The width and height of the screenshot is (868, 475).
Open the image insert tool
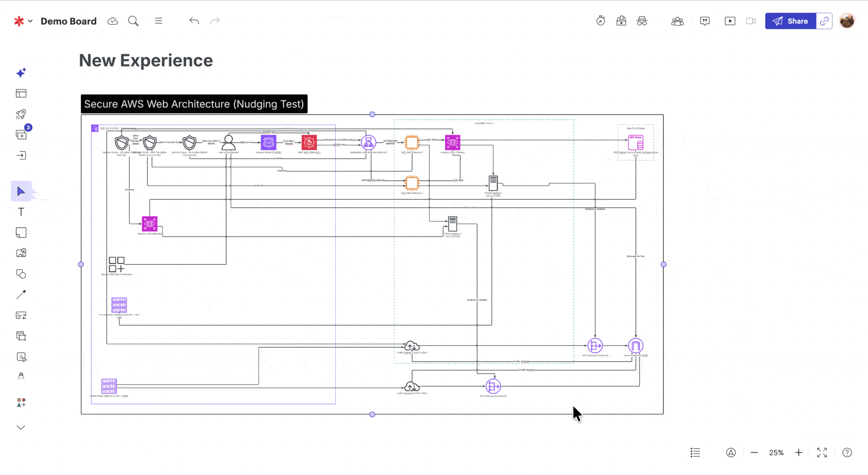tap(21, 253)
